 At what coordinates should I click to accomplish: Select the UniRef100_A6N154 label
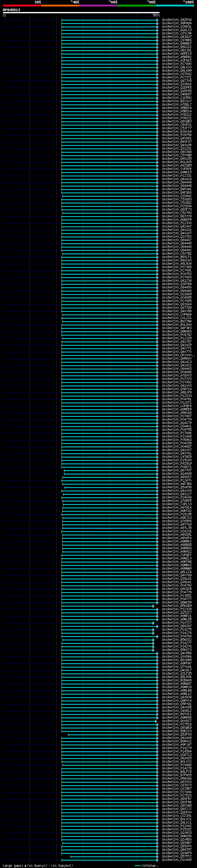click(x=176, y=836)
